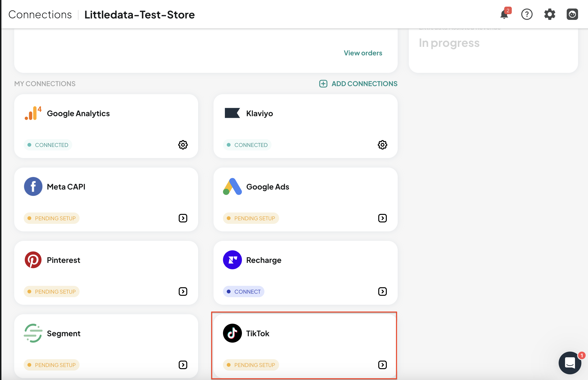
Task: Open the help question mark icon
Action: (527, 14)
